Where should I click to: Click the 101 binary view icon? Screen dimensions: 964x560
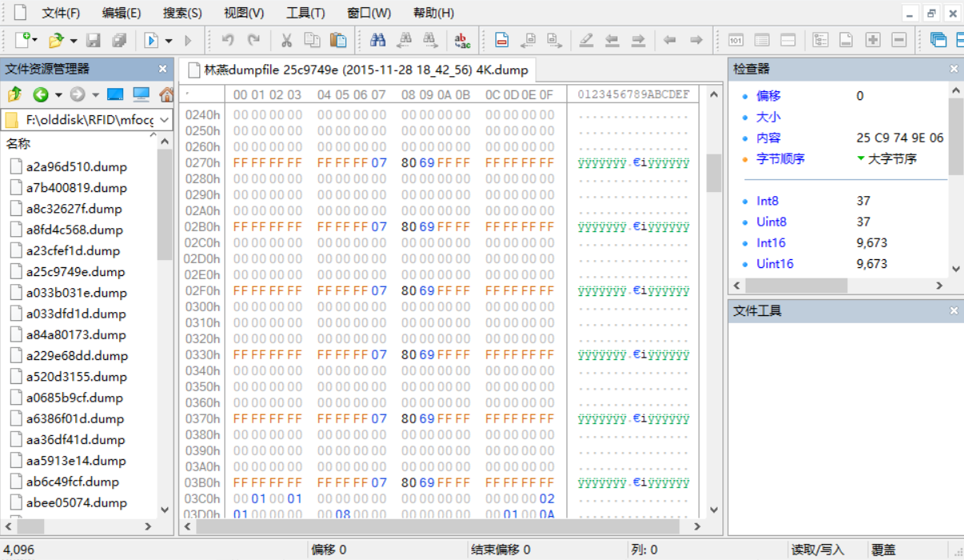pos(736,40)
